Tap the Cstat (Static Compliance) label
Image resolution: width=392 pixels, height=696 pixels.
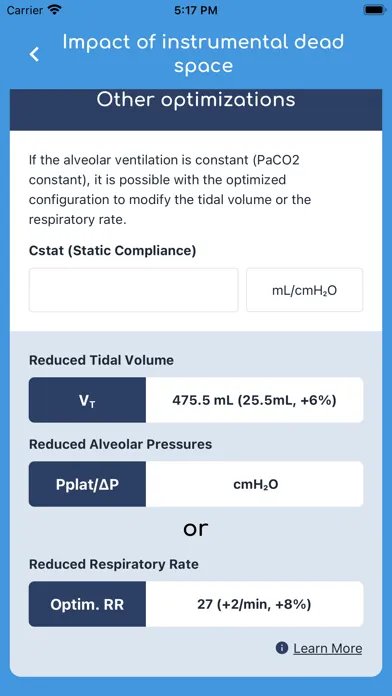click(112, 251)
